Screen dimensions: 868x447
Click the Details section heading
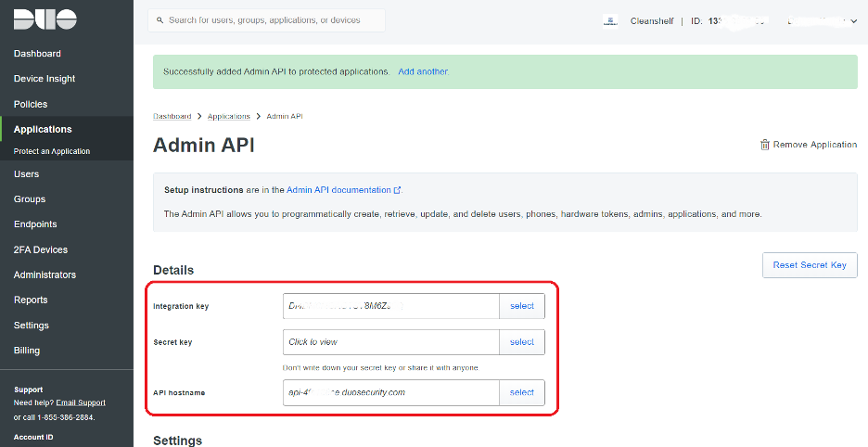[173, 270]
